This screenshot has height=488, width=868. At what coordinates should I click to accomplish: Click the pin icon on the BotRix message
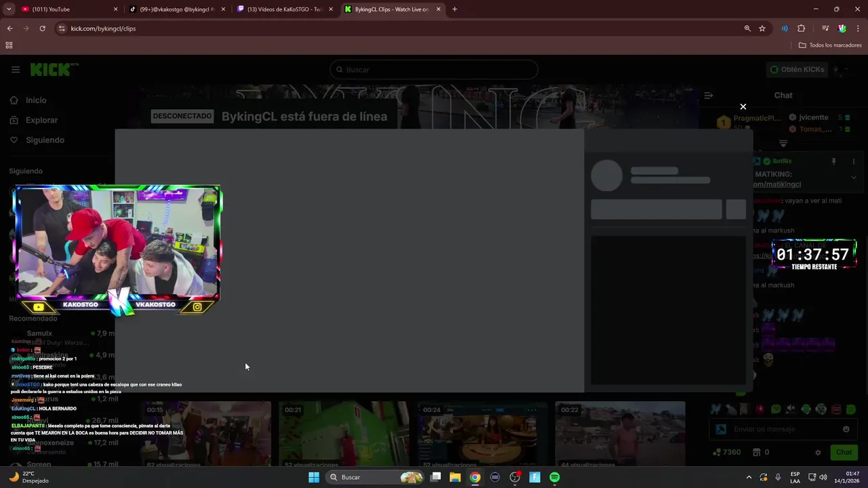(x=834, y=161)
